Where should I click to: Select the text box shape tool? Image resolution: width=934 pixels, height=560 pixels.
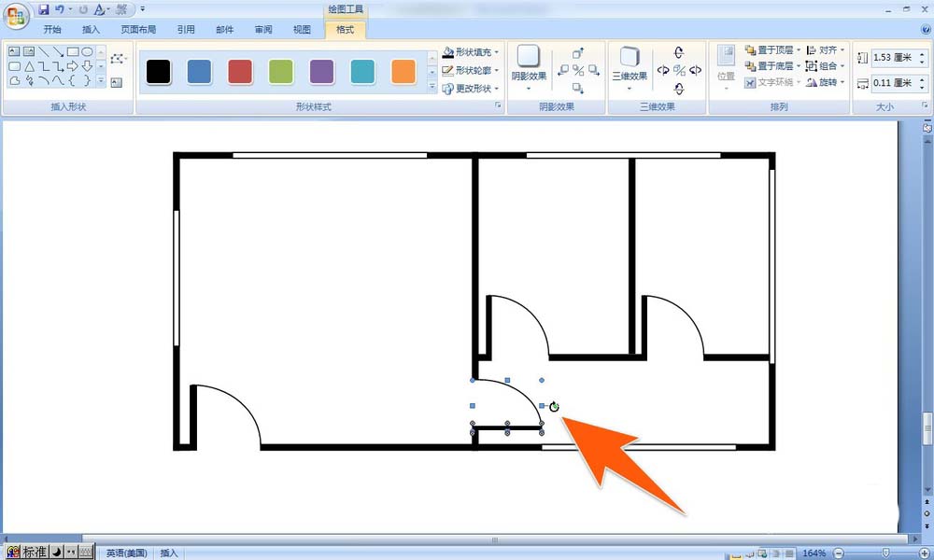tap(14, 51)
